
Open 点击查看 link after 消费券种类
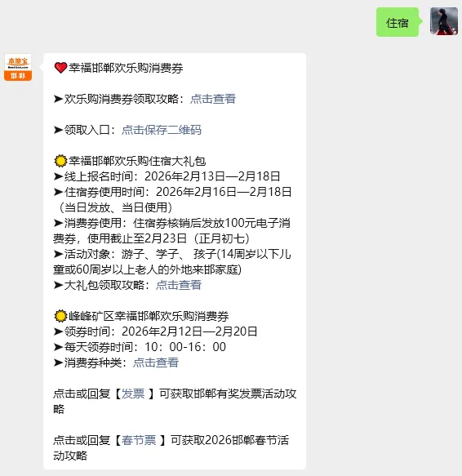156,363
